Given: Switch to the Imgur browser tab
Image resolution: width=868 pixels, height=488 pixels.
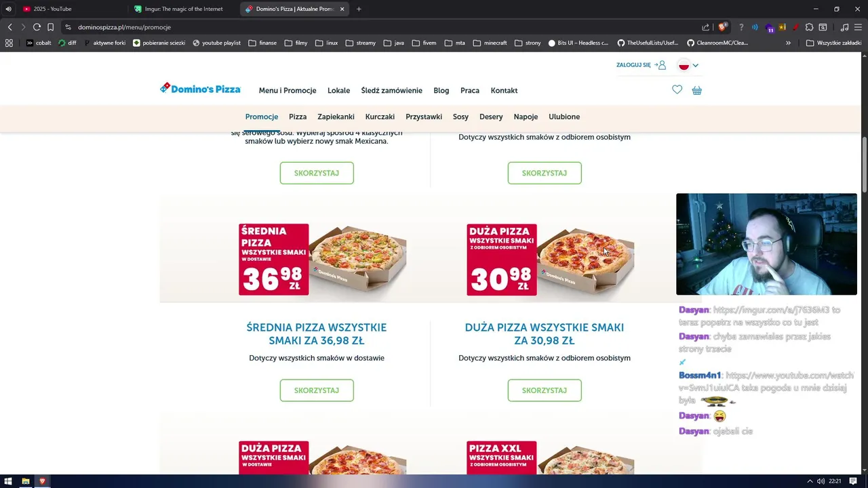Looking at the screenshot, I should click(183, 9).
